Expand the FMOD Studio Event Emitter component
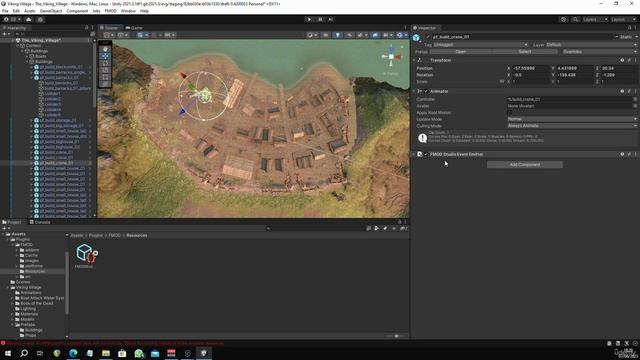 [414, 154]
